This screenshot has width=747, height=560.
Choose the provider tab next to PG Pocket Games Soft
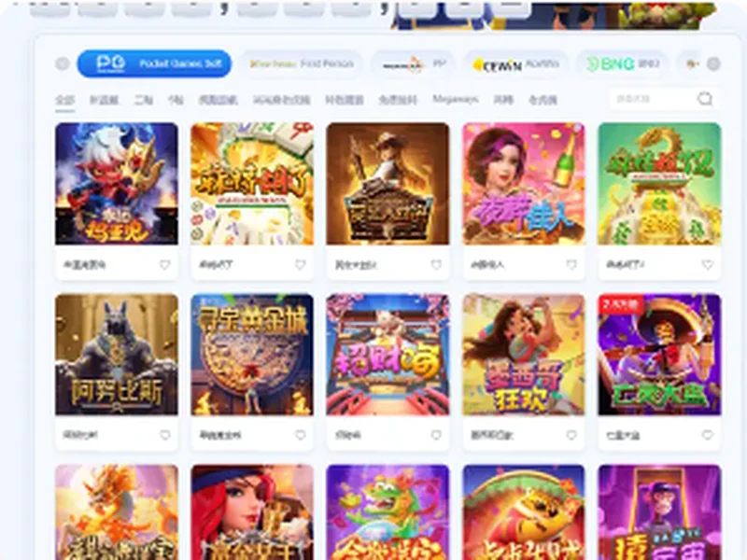301,63
